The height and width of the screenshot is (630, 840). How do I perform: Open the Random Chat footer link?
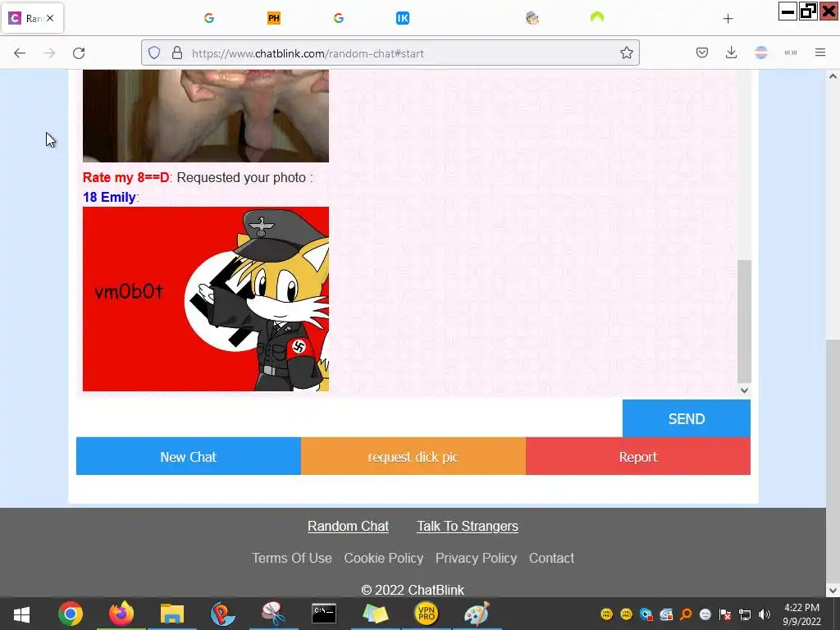coord(348,526)
